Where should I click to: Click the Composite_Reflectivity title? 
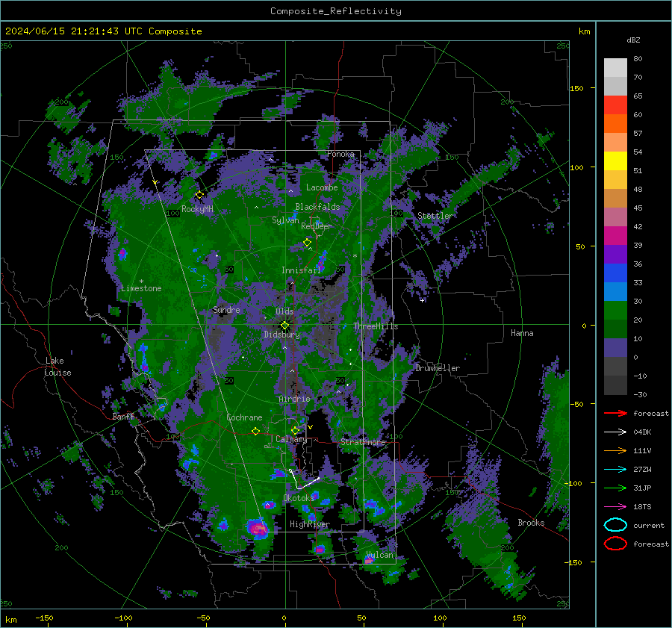click(x=336, y=11)
